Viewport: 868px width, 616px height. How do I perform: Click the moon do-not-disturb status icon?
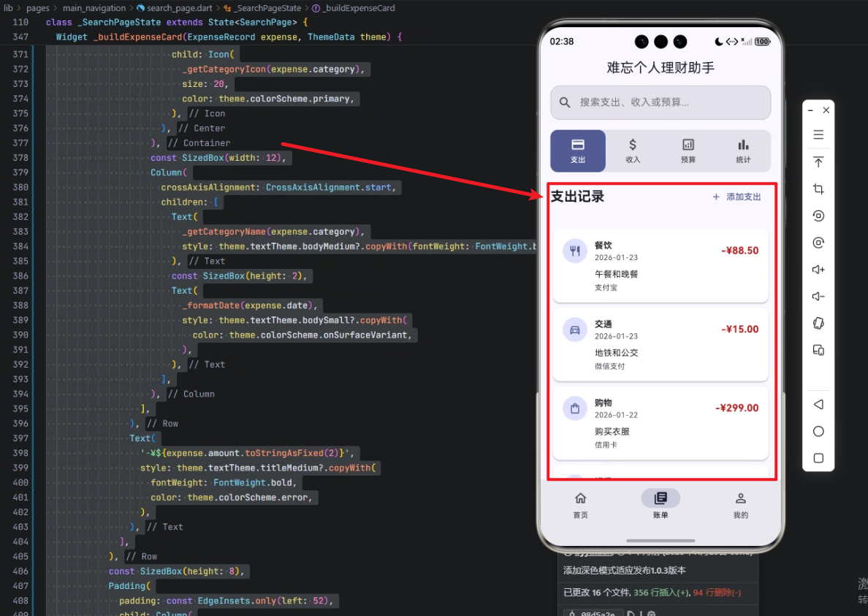(x=718, y=42)
